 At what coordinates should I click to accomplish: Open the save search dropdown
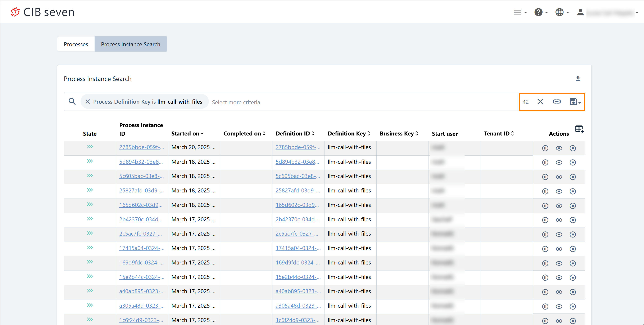pyautogui.click(x=575, y=102)
